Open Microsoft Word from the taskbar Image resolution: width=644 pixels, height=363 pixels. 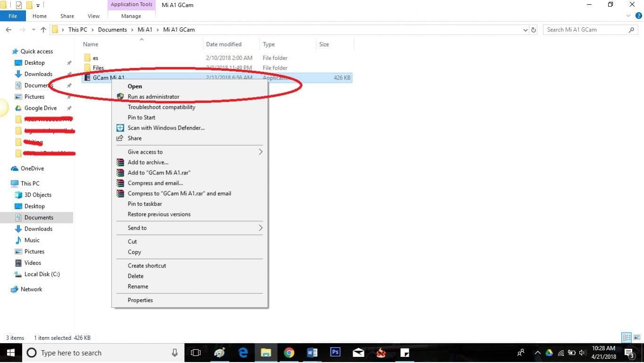coord(312,353)
